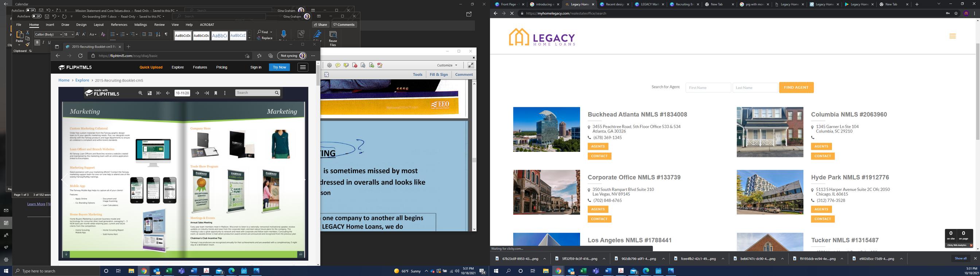Click the Acrobat gear settings icon
The width and height of the screenshot is (980, 276).
(330, 65)
